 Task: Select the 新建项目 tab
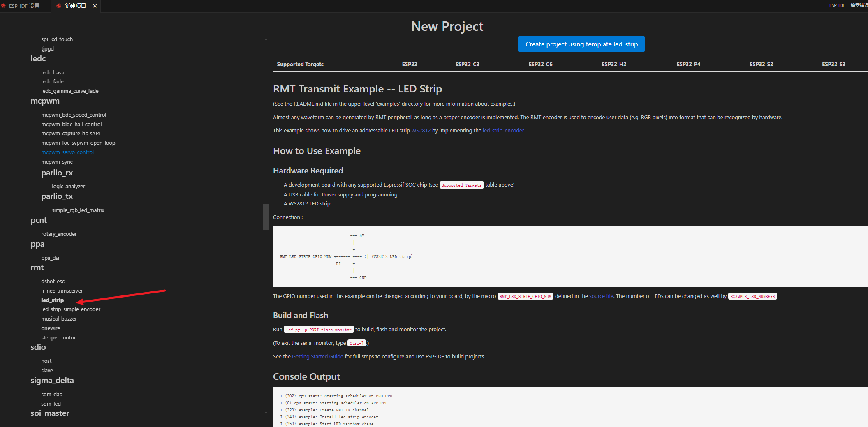[x=75, y=6]
